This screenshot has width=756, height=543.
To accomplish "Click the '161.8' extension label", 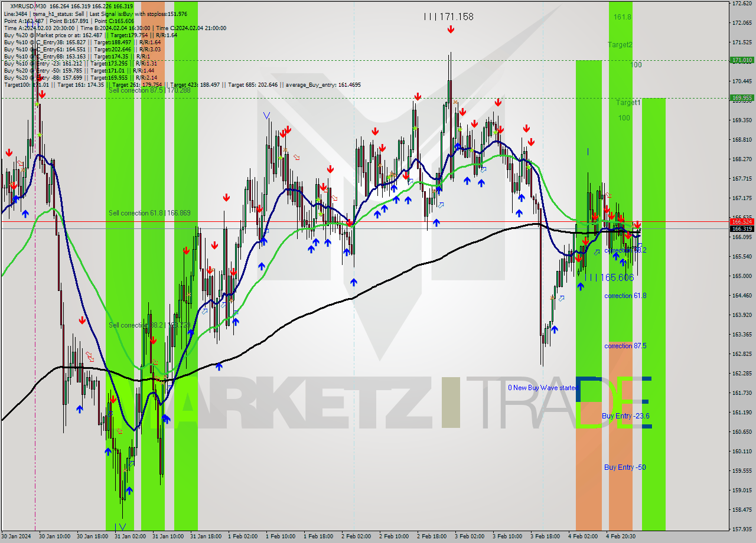I will pyautogui.click(x=622, y=17).
